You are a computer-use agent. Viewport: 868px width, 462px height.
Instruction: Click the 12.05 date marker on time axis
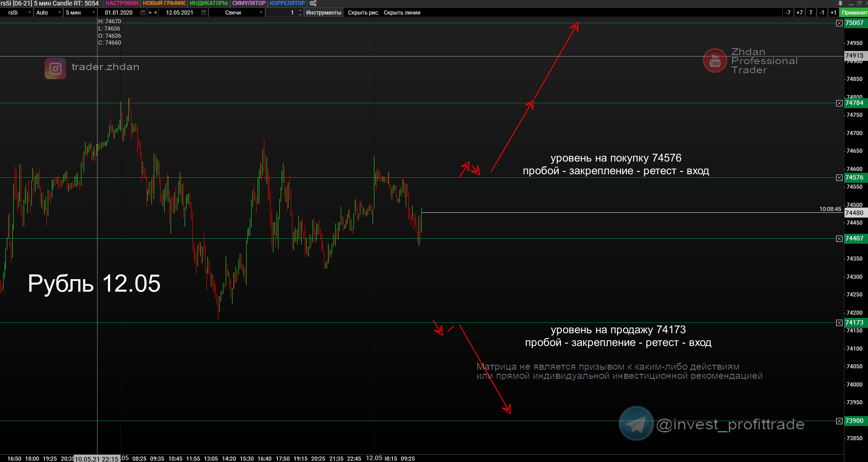374,458
